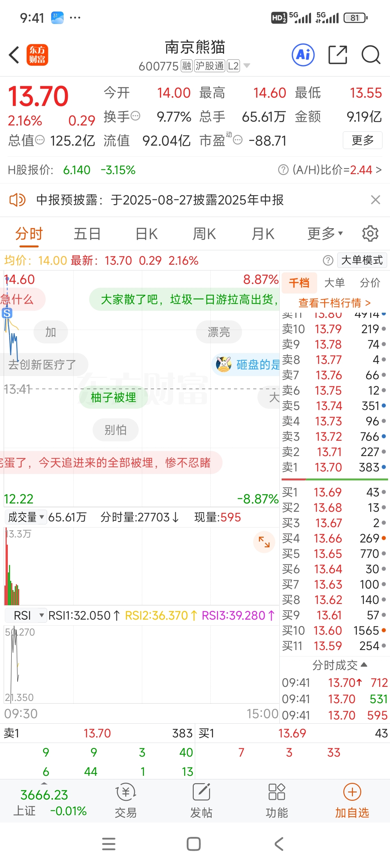Tap Android recent apps menu button
The height and width of the screenshot is (868, 390).
(x=109, y=844)
